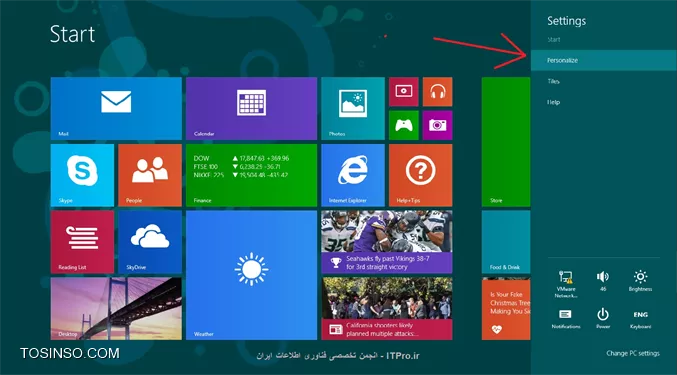Open the SkyDrive tile
677x375 pixels.
coord(150,242)
